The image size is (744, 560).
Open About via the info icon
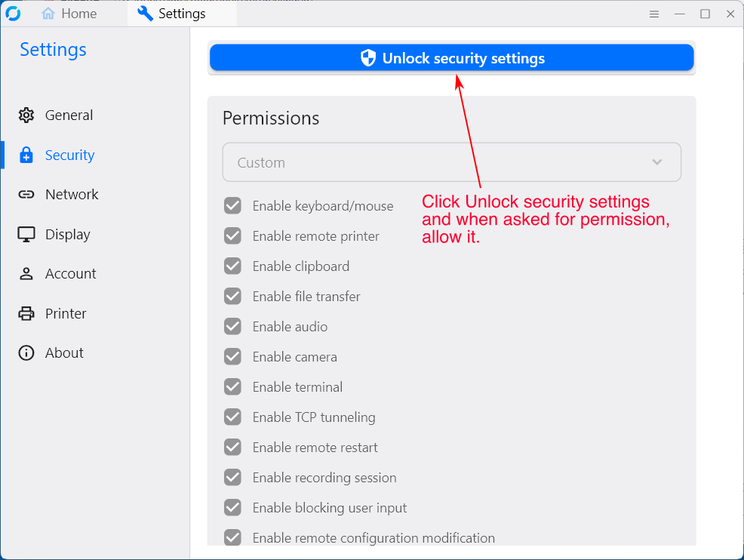click(x=26, y=352)
